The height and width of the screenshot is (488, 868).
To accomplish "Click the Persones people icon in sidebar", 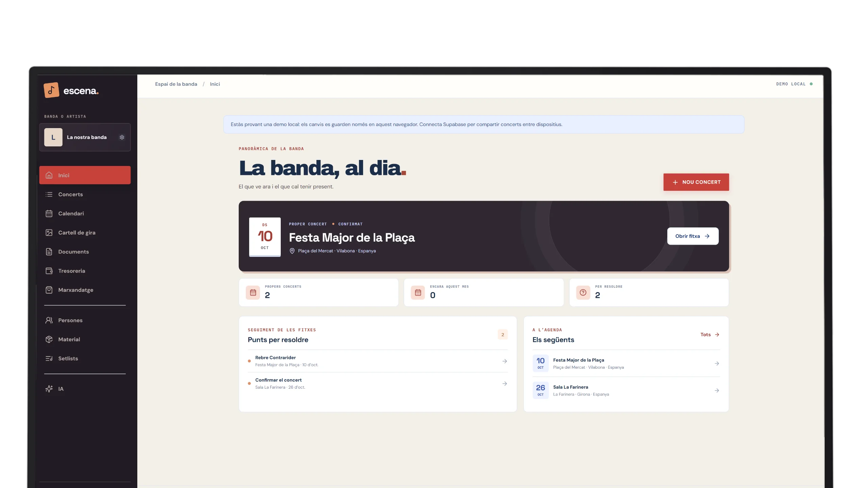I will click(49, 320).
